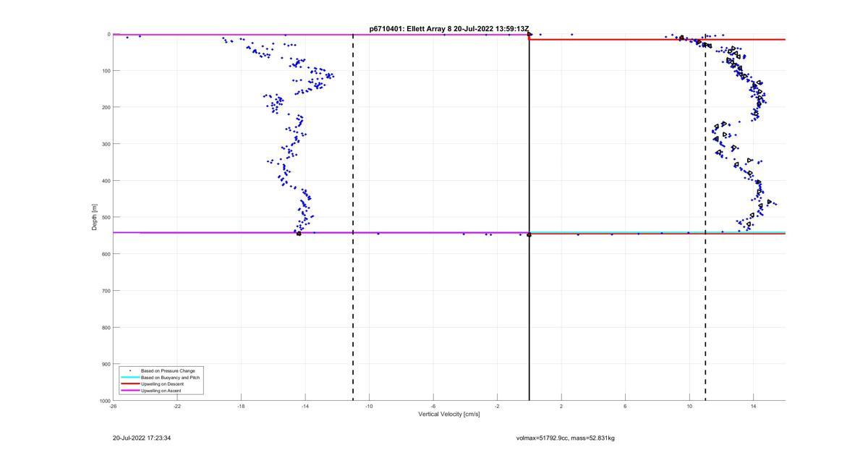Click the x-axis tick label "-2"

coord(497,407)
